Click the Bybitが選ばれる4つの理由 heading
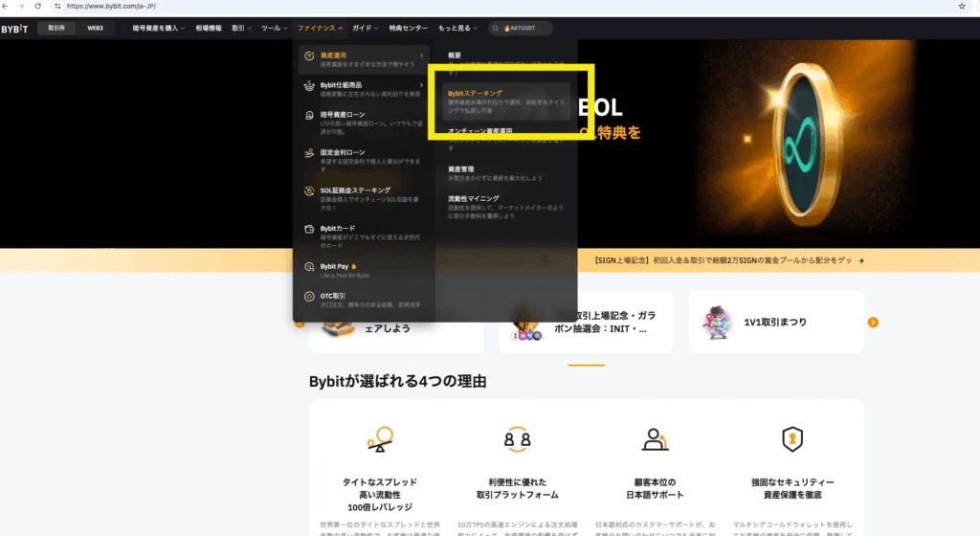Screen dimensions: 980x536 click(397, 381)
